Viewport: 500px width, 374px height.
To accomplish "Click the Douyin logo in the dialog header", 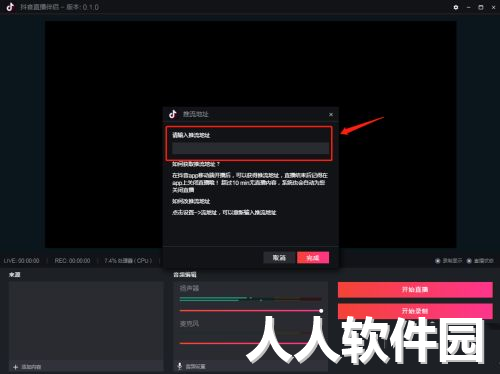I will click(x=172, y=114).
